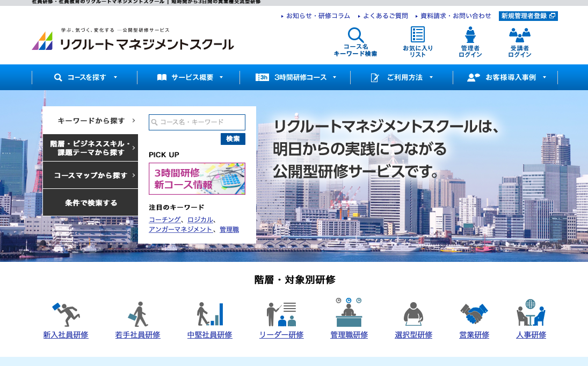Expand the コースを探す dropdown arrow
The height and width of the screenshot is (366, 588).
[115, 77]
